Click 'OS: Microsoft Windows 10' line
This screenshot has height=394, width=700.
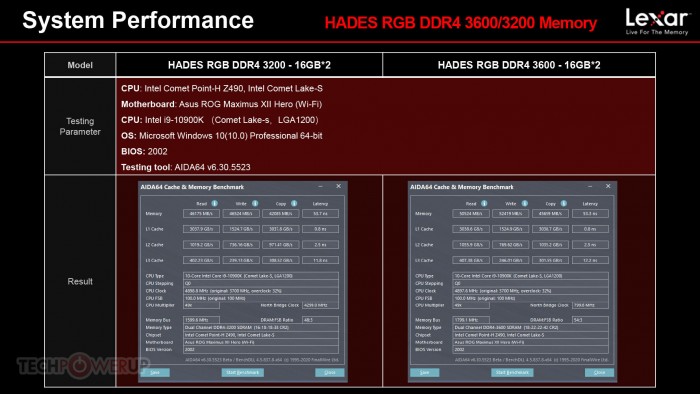point(221,136)
